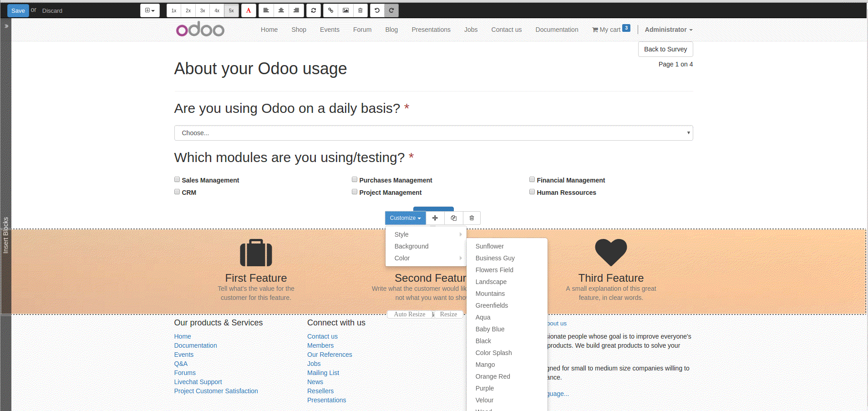
Task: Click the trash icon in top toolbar
Action: [x=360, y=10]
